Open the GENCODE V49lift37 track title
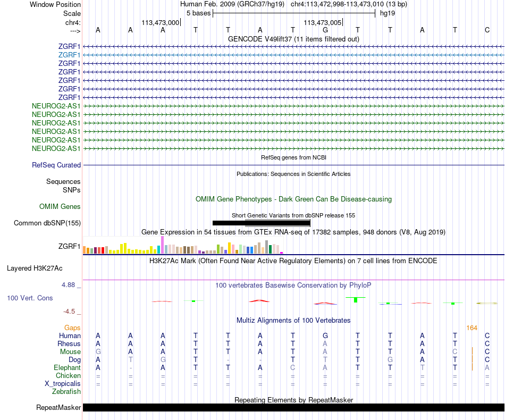505x420 pixels. [293, 39]
